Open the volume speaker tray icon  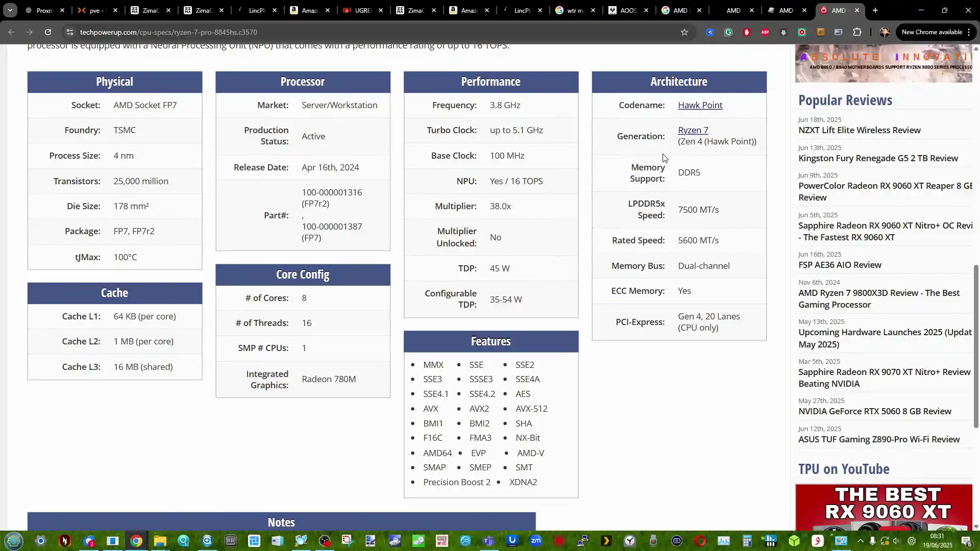(x=897, y=541)
